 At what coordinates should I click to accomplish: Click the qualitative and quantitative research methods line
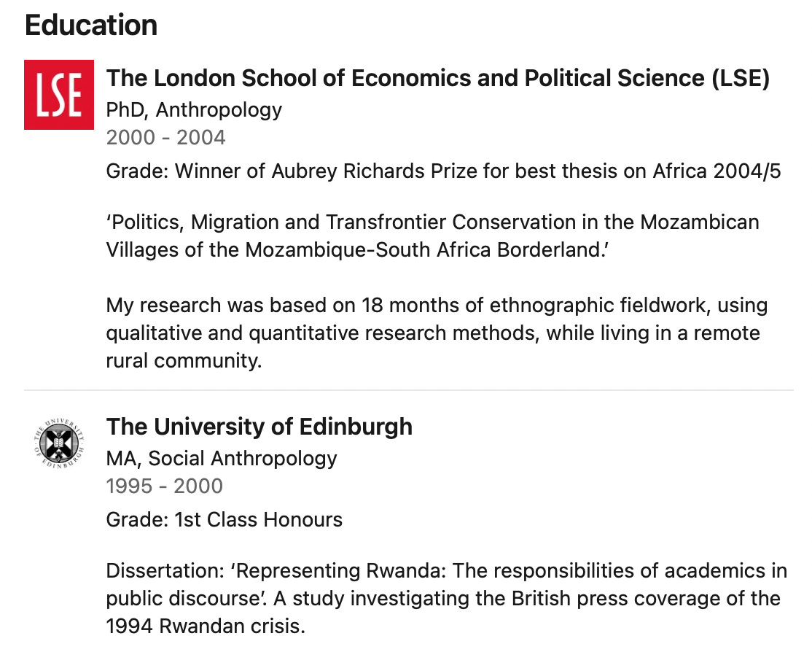coord(433,333)
